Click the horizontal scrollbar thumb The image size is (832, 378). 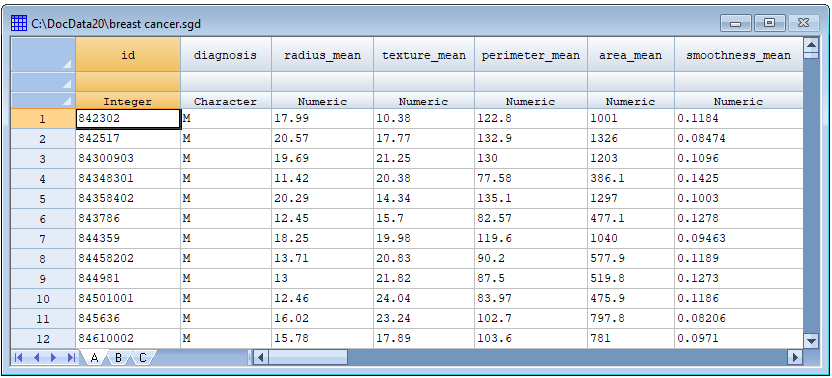click(308, 357)
